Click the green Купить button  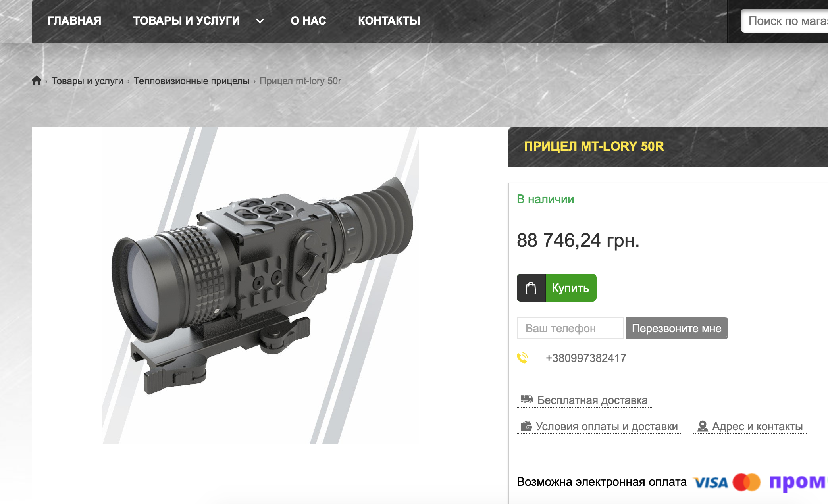[x=571, y=288]
